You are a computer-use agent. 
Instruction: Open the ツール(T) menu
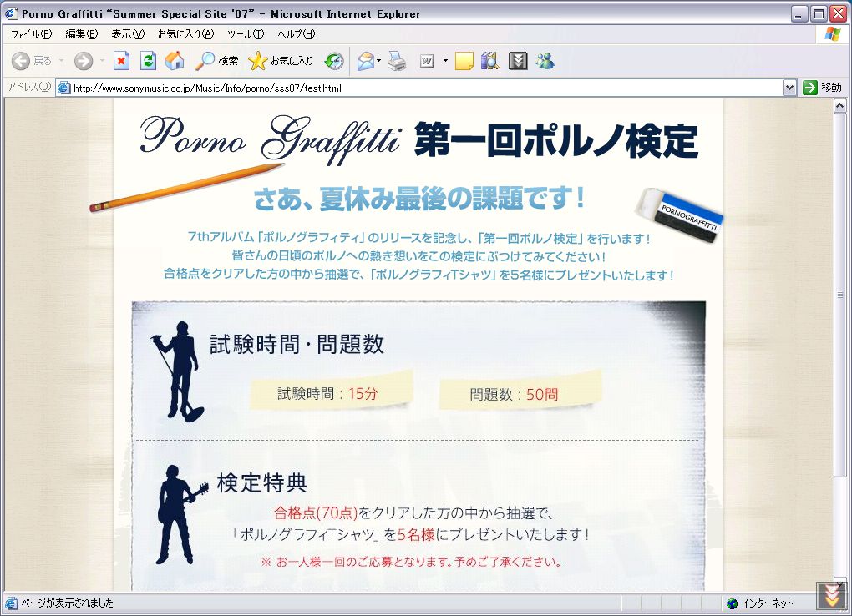tap(246, 34)
